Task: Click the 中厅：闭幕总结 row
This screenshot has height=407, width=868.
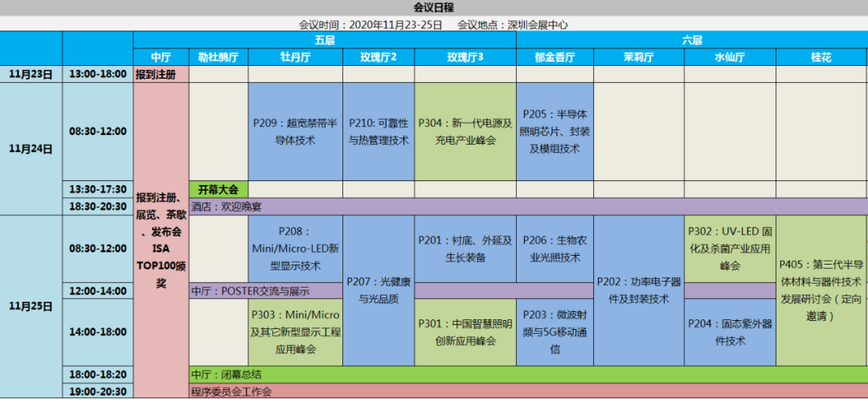Action: 527,375
